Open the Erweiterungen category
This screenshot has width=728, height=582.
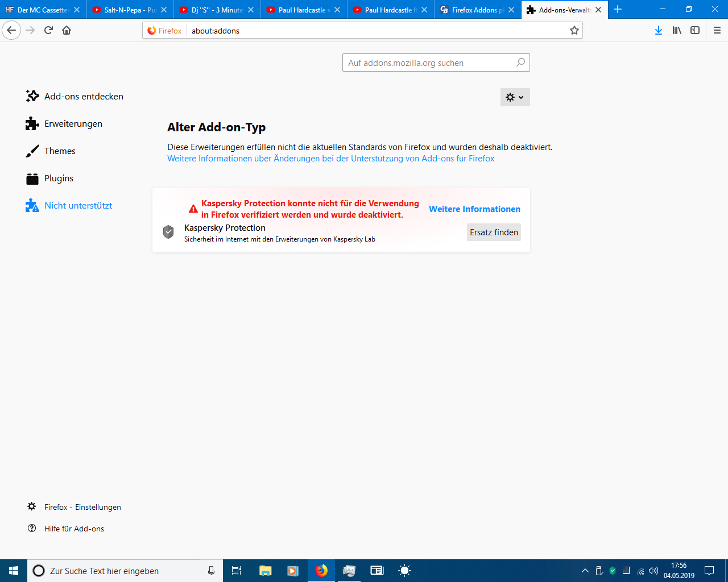tap(64, 123)
